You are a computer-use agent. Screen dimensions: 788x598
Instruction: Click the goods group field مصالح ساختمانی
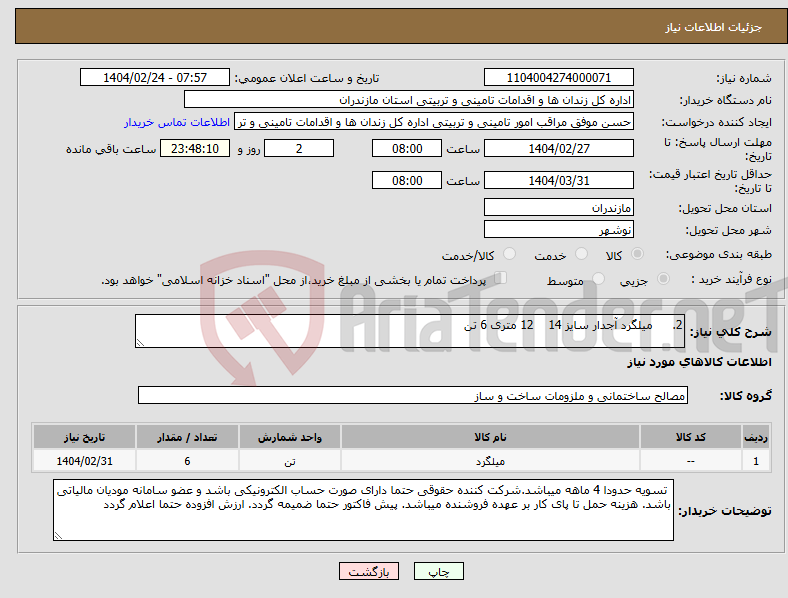(413, 395)
